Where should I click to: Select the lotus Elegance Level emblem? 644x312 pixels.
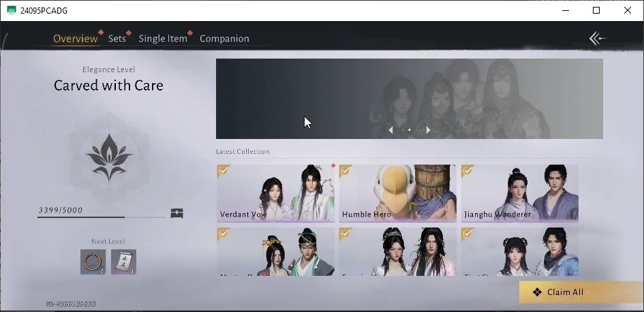109,157
